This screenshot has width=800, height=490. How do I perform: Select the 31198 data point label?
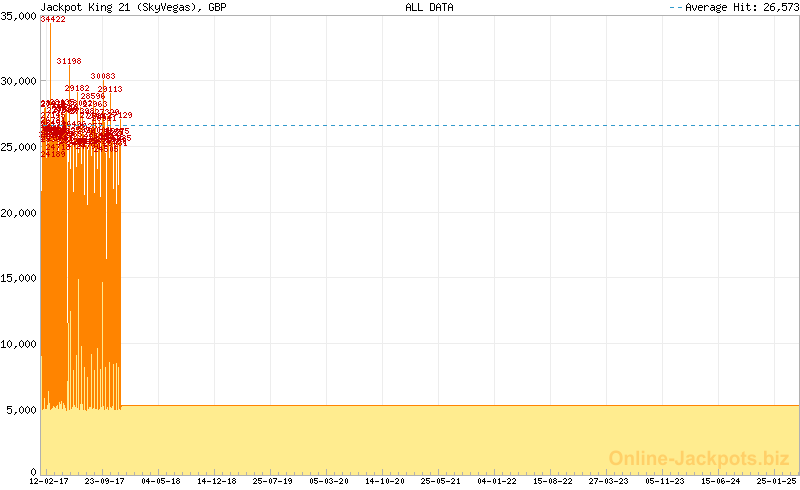point(69,61)
